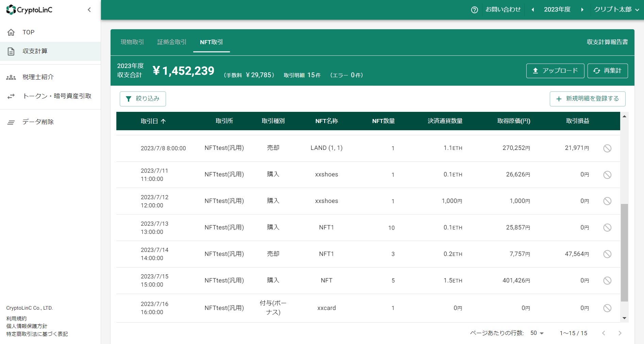This screenshot has width=644, height=344.
Task: Go to previous fiscal year arrow
Action: [533, 10]
